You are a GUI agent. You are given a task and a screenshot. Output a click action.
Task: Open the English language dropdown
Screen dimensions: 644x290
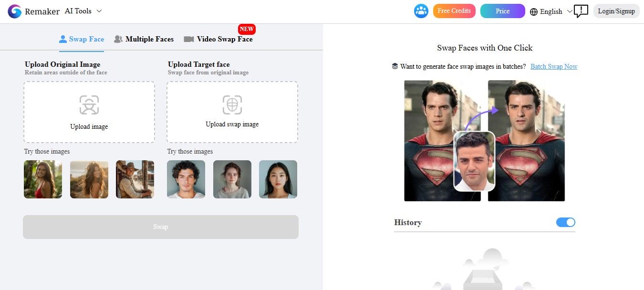(551, 11)
